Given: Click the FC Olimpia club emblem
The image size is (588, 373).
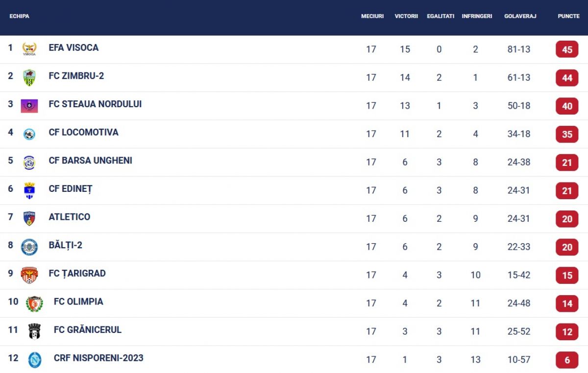Looking at the screenshot, I should [34, 303].
